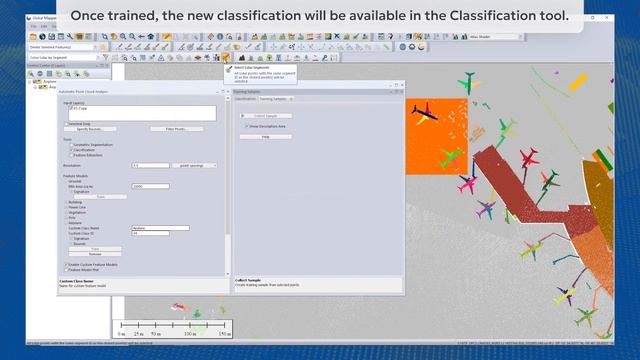Click the Save workspace disk icon
640x360 pixels.
click(x=51, y=37)
